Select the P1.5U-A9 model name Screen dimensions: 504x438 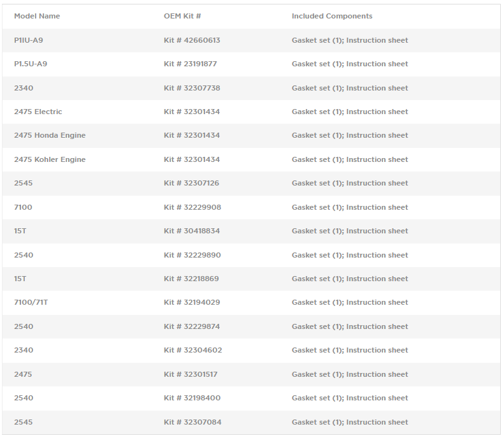[x=31, y=64]
